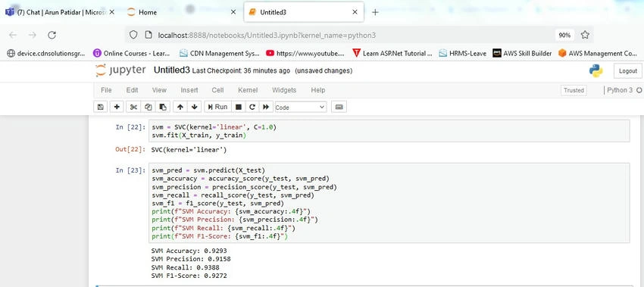This screenshot has width=644, height=287.
Task: Go forward in browser history
Action: tap(33, 36)
